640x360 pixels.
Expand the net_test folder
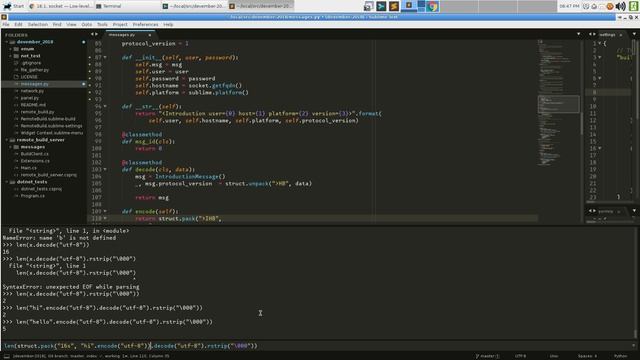(x=11, y=56)
